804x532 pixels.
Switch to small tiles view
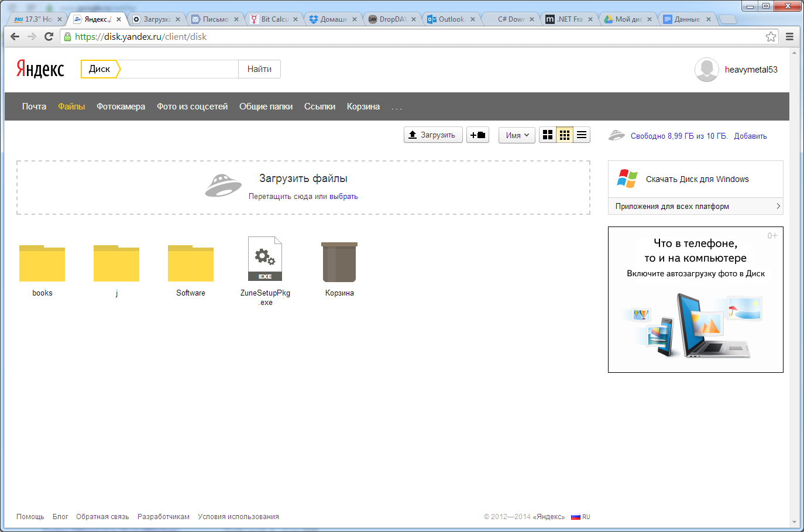point(565,135)
